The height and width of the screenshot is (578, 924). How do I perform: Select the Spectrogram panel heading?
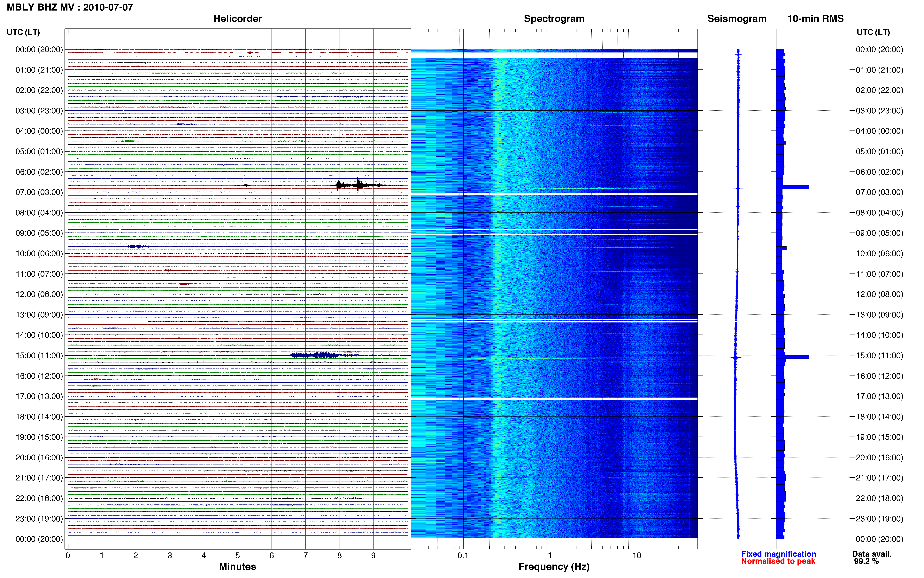(x=554, y=19)
